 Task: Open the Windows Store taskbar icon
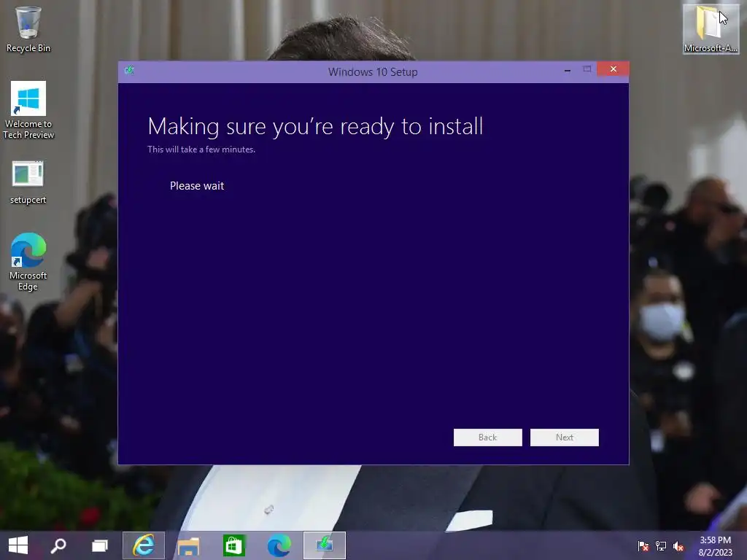point(234,545)
